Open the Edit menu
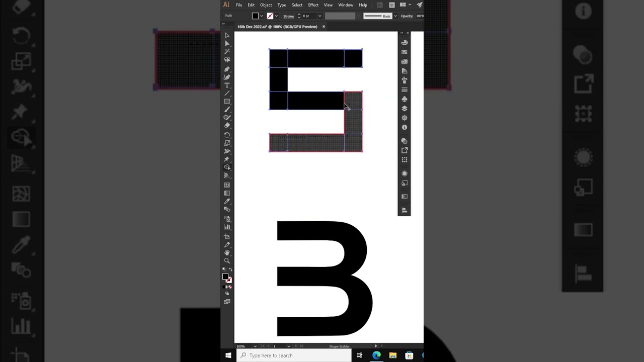 pyautogui.click(x=251, y=5)
